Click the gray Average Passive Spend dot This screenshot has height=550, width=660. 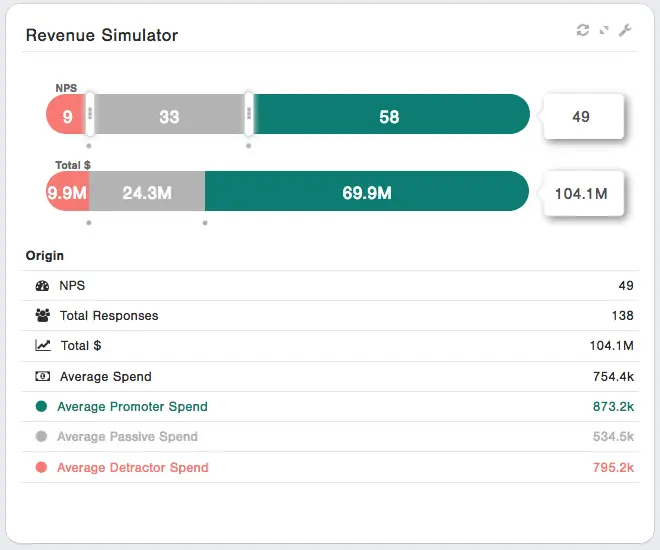pos(41,437)
